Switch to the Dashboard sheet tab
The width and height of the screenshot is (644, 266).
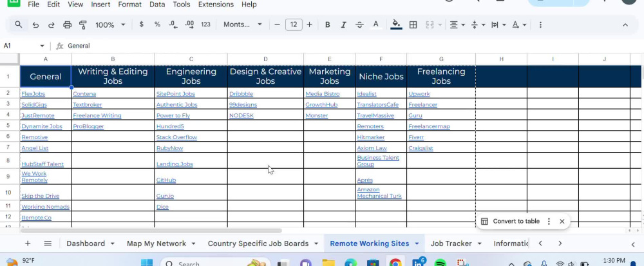tap(86, 243)
